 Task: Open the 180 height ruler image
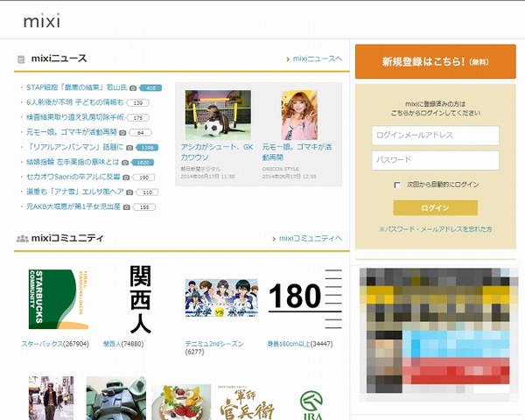click(305, 298)
